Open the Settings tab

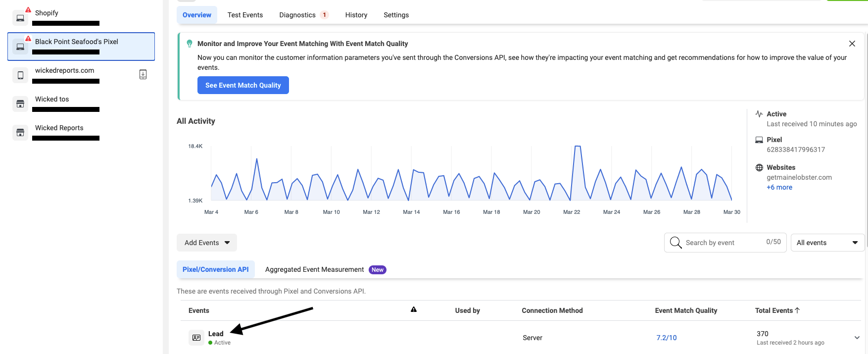click(x=396, y=15)
